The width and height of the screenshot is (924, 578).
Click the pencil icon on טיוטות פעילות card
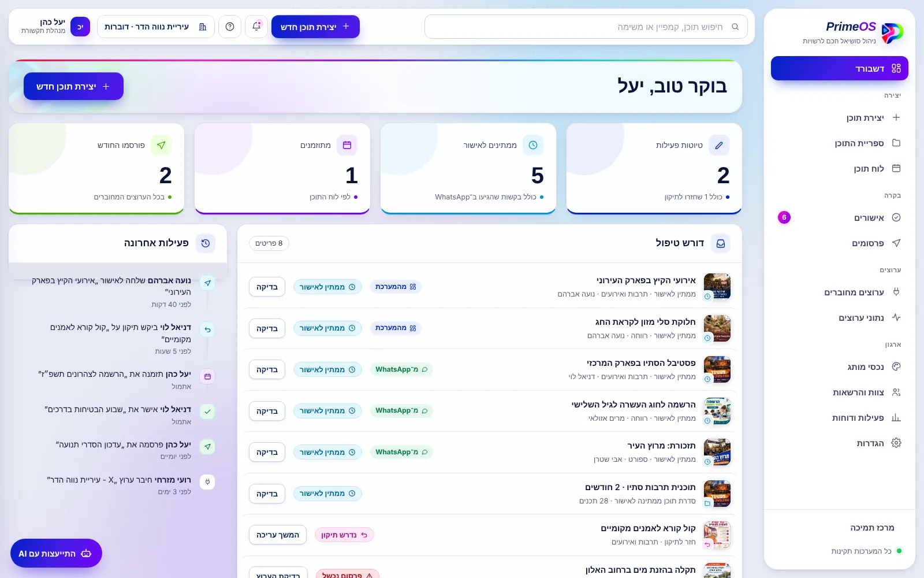[719, 145]
